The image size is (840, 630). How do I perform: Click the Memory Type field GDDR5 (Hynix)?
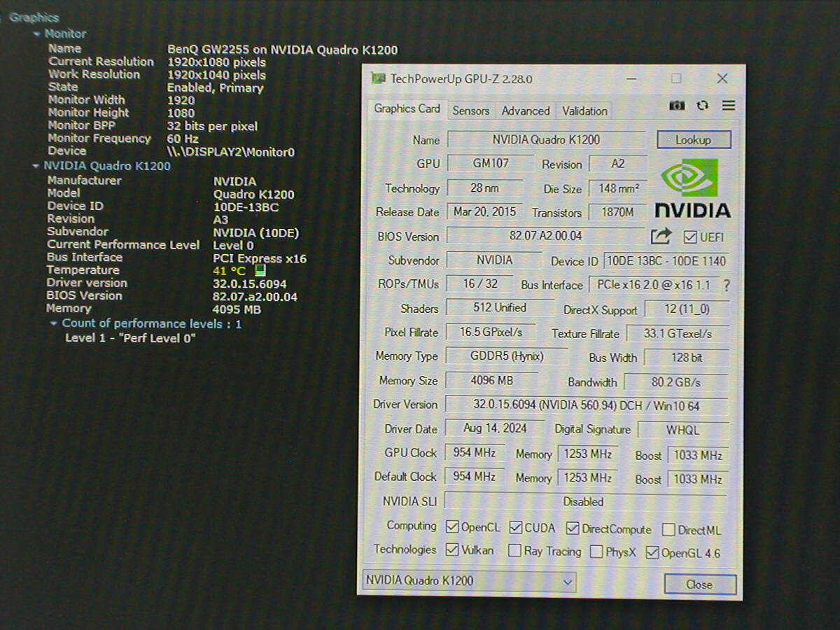click(x=507, y=356)
